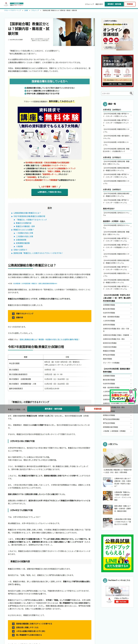This screenshot has width=138, height=644.
Task: Open the コラムトップ header menu item
Action: point(89,4)
